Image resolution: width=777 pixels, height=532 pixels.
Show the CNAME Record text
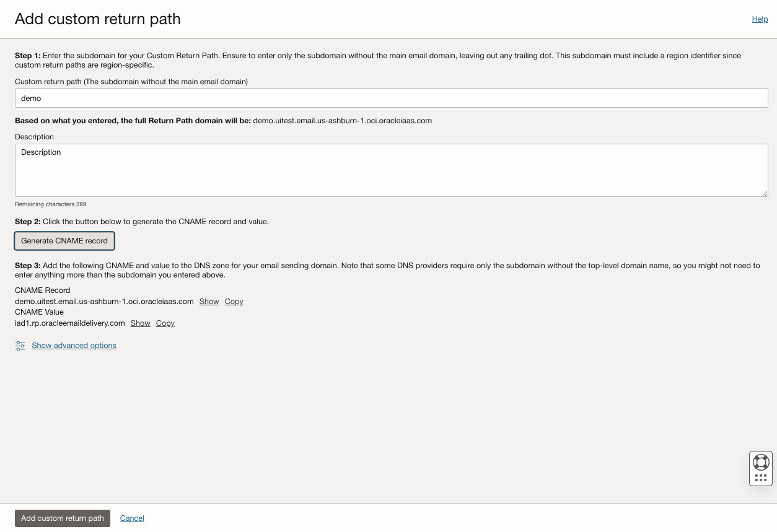(x=209, y=302)
